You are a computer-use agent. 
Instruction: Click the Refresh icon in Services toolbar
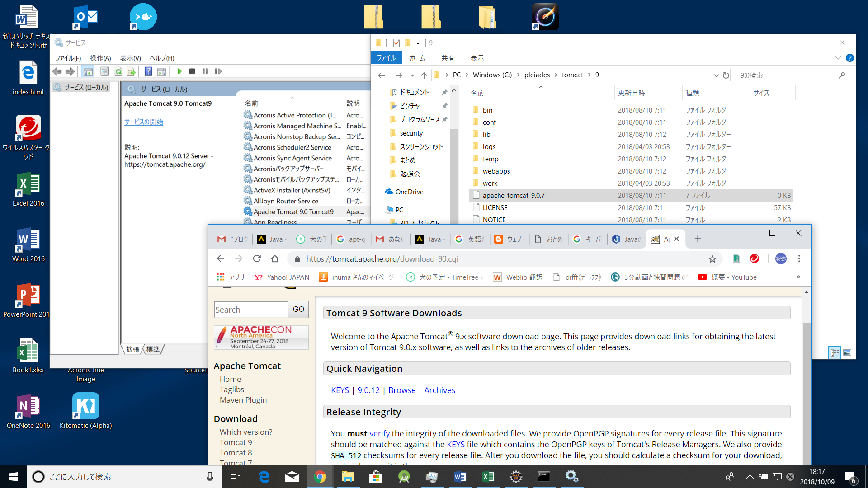coord(118,71)
